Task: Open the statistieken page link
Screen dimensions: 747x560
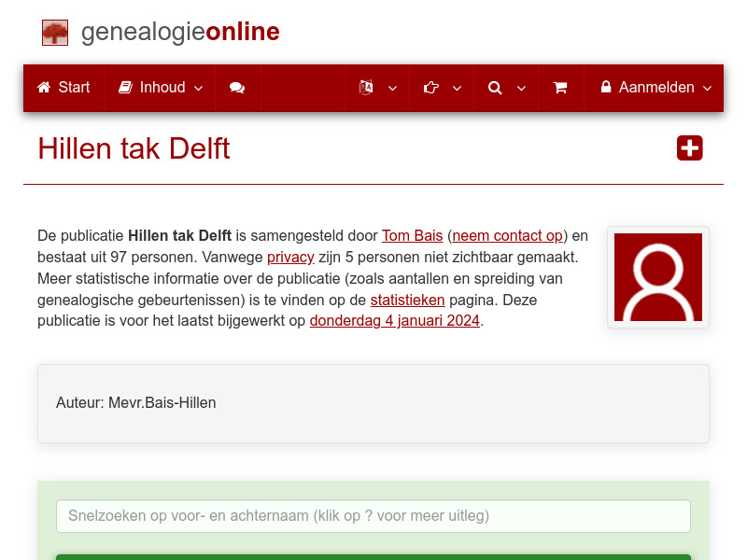Action: [x=407, y=300]
